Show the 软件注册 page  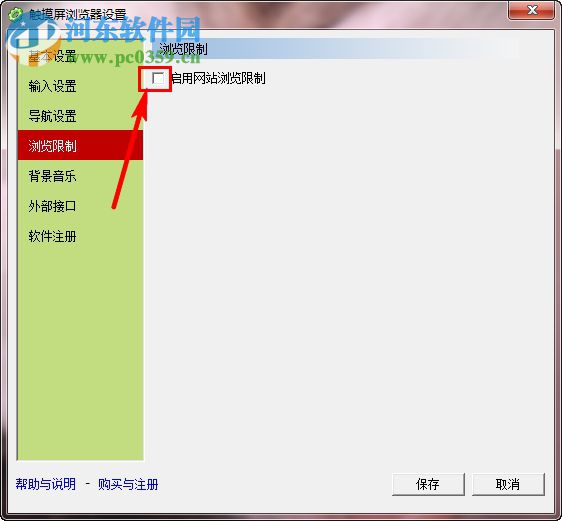click(x=80, y=236)
